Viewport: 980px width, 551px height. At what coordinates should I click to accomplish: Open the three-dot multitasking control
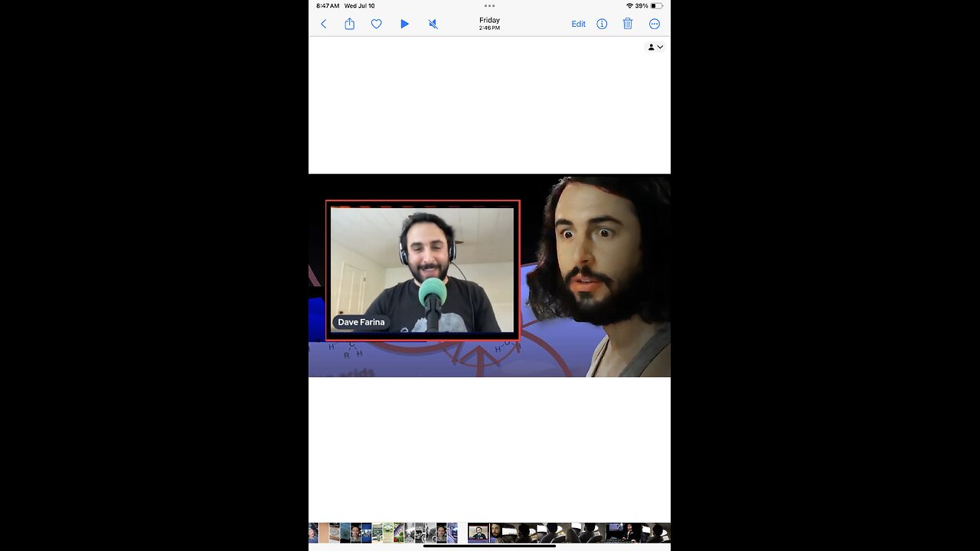[489, 5]
